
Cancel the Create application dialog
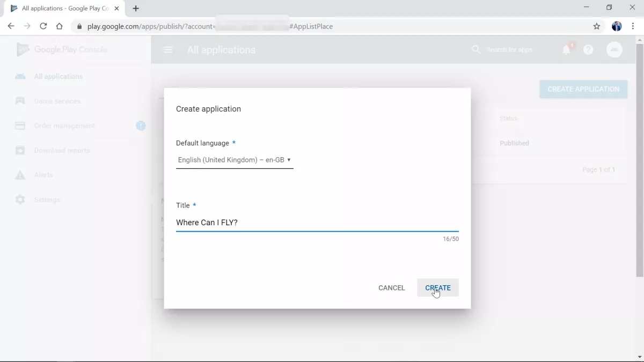coord(391,288)
